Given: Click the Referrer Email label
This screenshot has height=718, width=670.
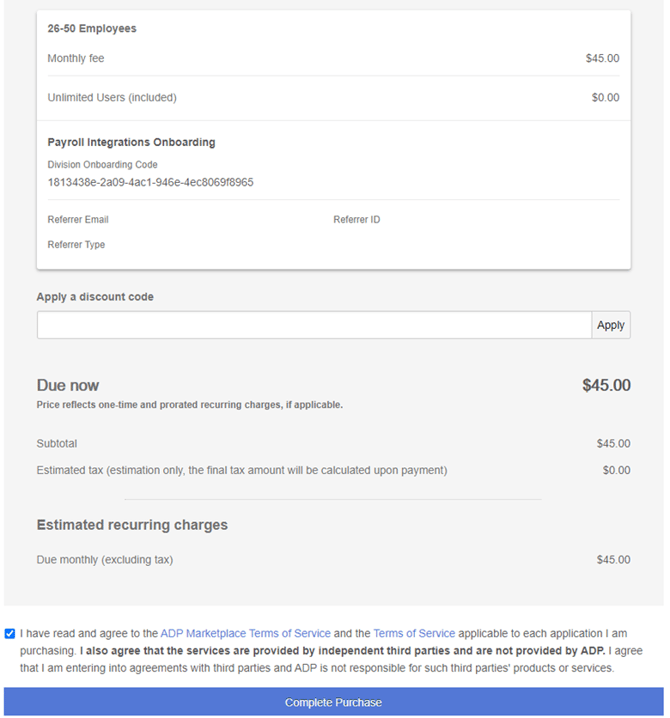Looking at the screenshot, I should click(78, 219).
